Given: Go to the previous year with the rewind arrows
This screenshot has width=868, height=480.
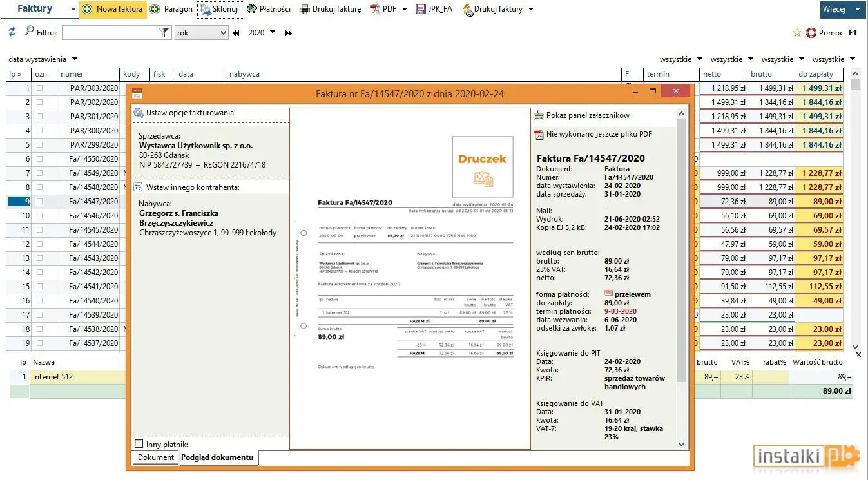Looking at the screenshot, I should point(236,33).
